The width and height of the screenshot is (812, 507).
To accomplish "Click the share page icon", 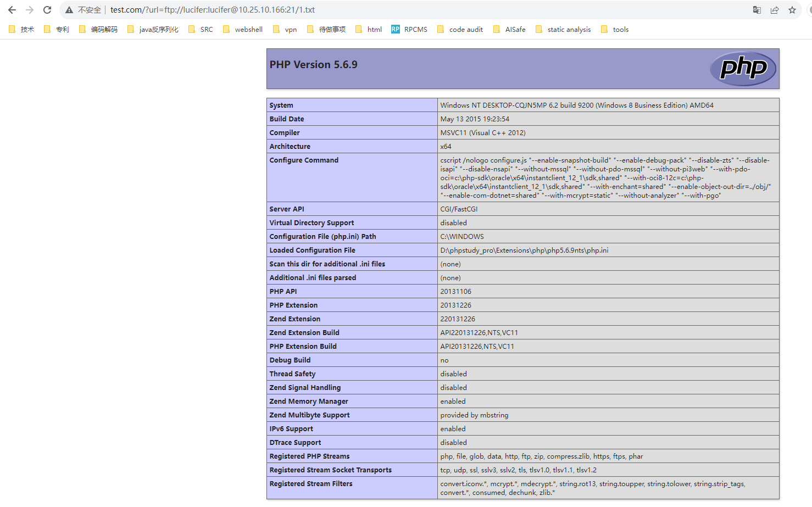I will pos(775,10).
